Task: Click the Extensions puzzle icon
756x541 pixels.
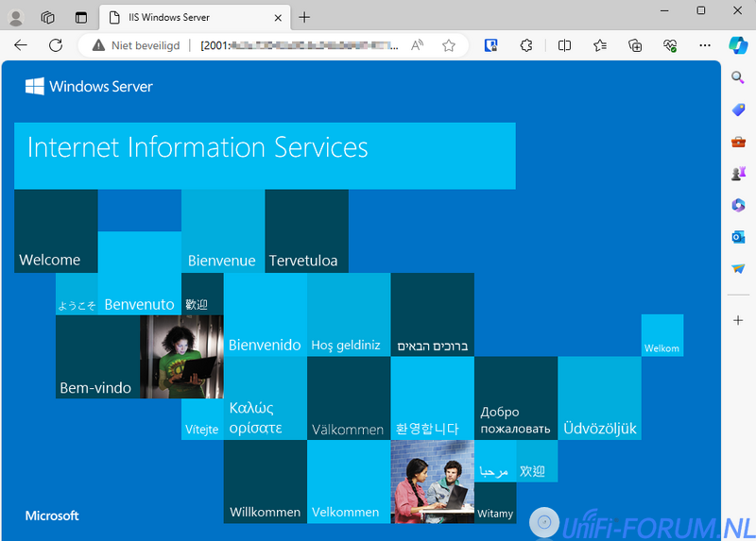Action: tap(527, 45)
